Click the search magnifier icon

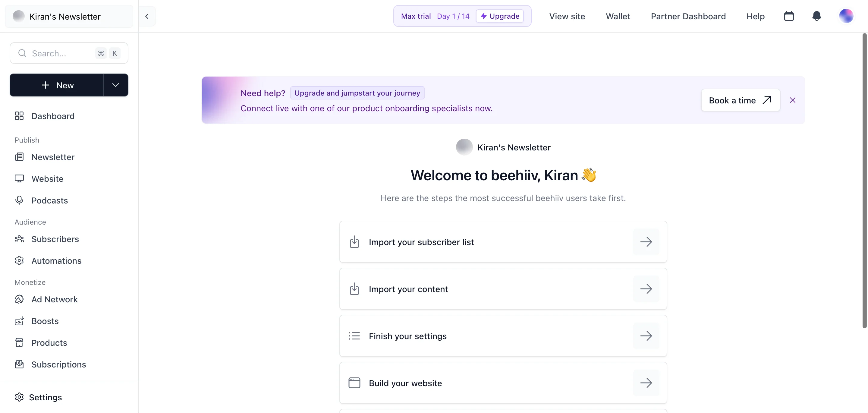tap(22, 53)
